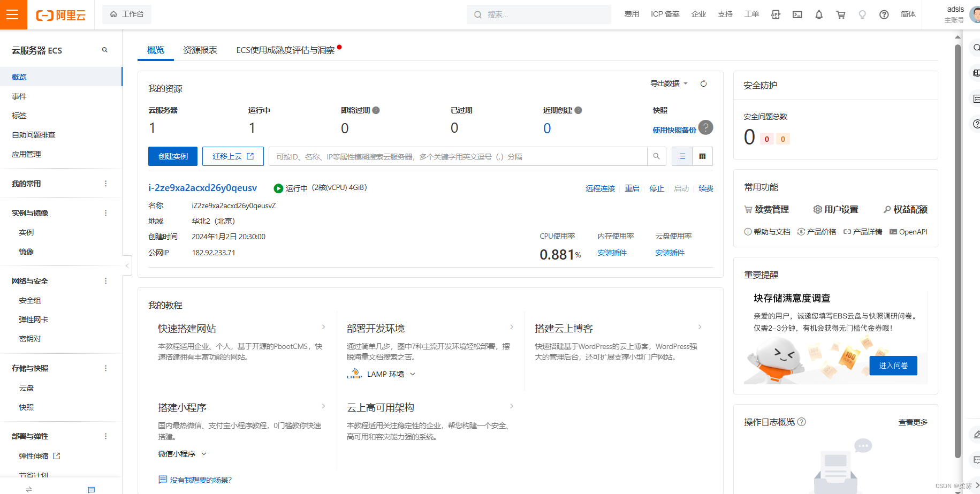Select 安全组 in sidebar
This screenshot has width=980, height=494.
point(30,300)
